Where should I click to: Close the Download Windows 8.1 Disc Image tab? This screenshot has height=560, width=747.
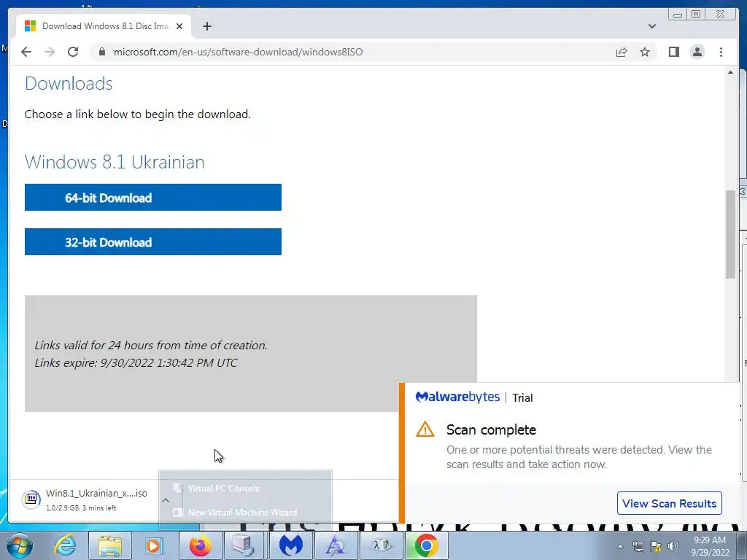(x=179, y=26)
